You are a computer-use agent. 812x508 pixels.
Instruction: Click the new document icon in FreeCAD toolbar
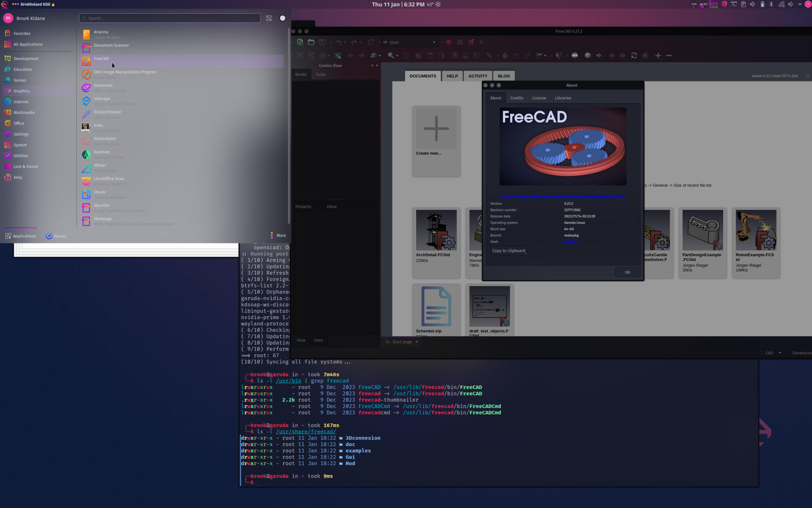click(x=300, y=42)
